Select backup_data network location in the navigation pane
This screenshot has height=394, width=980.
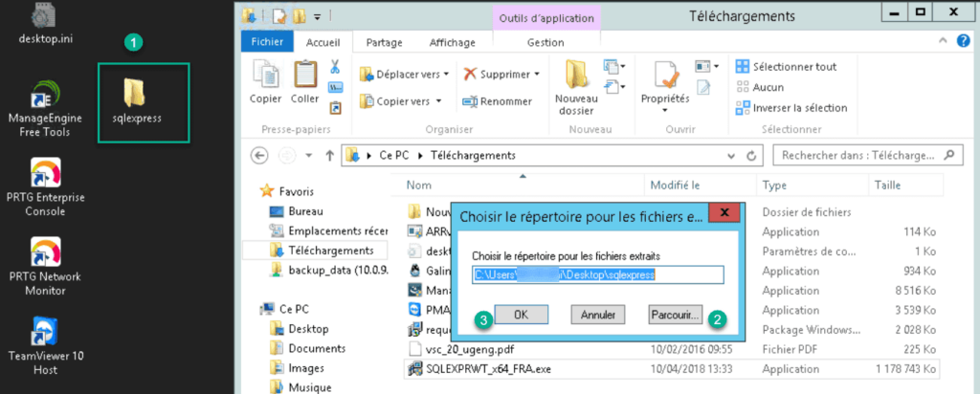329,270
